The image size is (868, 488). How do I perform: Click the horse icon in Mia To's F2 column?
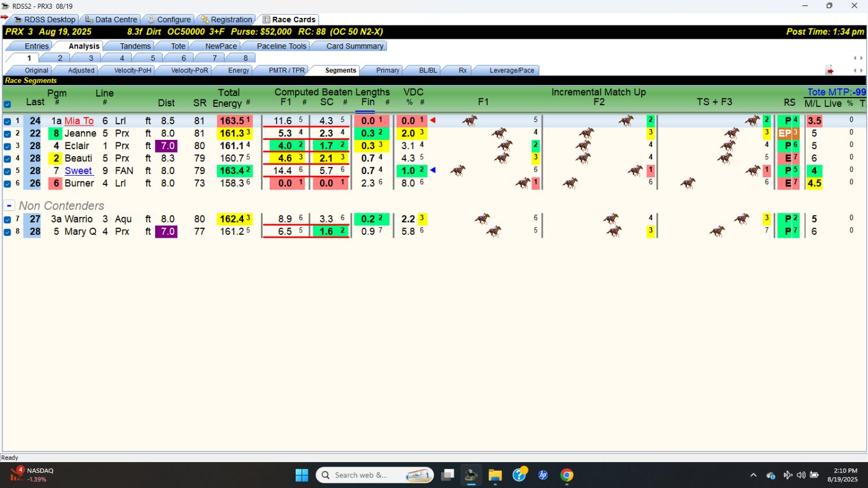[x=626, y=120]
